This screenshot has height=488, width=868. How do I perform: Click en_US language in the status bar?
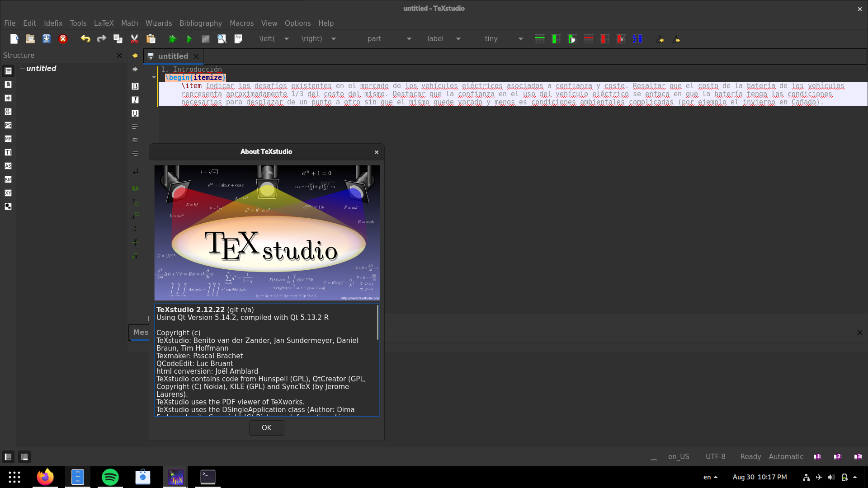click(x=679, y=457)
